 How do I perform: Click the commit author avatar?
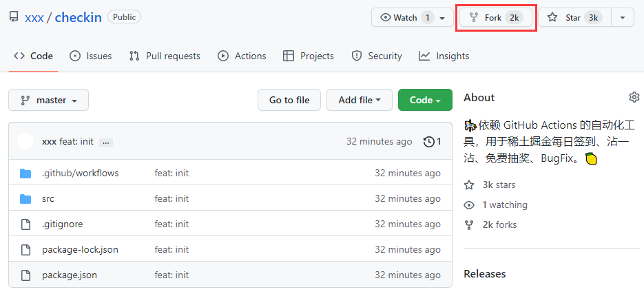(x=25, y=141)
